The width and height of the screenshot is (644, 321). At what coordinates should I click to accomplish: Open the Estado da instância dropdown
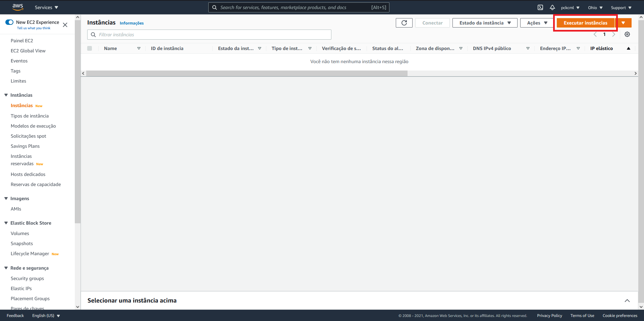[484, 23]
